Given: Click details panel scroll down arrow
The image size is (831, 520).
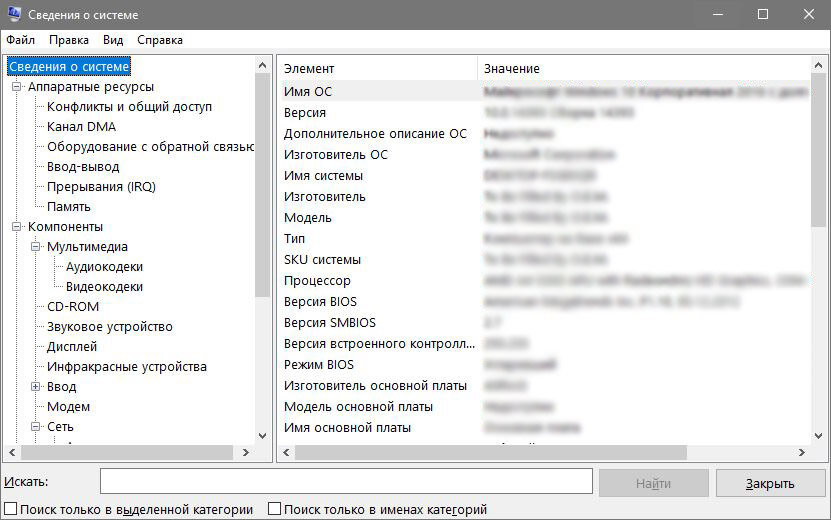Looking at the screenshot, I should 818,436.
